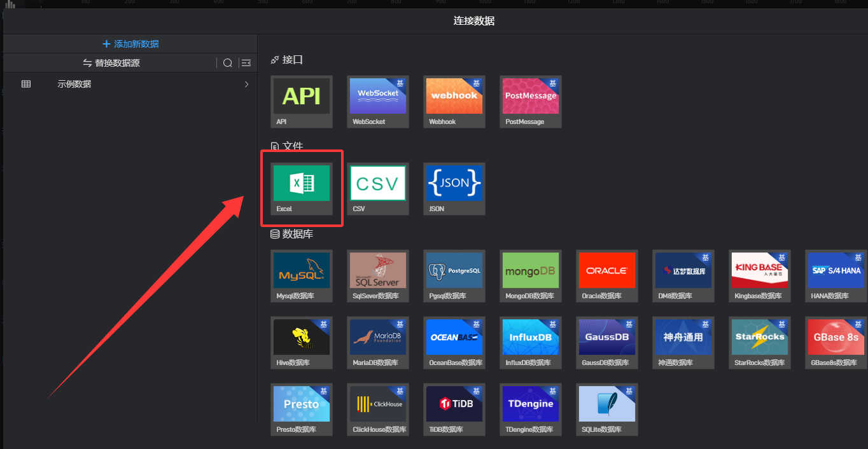This screenshot has width=868, height=449.
Task: Choose the GBase8s数据库 tile
Action: point(836,343)
